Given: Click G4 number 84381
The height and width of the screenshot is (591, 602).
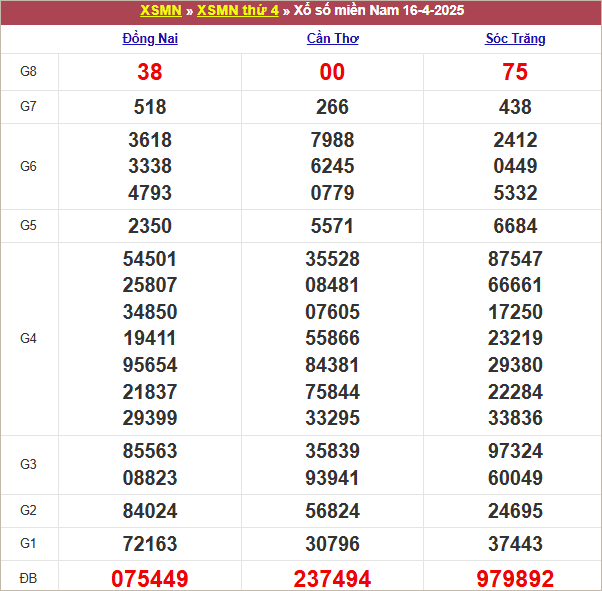Looking at the screenshot, I should 332,365.
